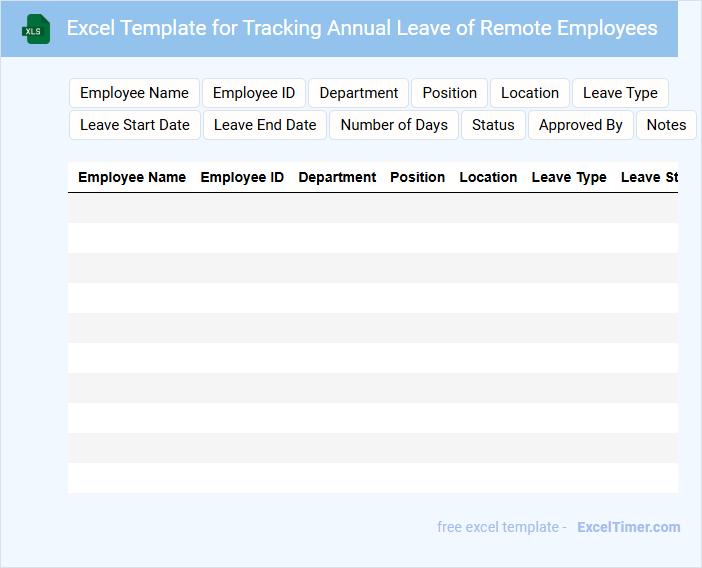Screen dimensions: 702x568
Task: Select the Employee Name tag button
Action: coord(134,93)
